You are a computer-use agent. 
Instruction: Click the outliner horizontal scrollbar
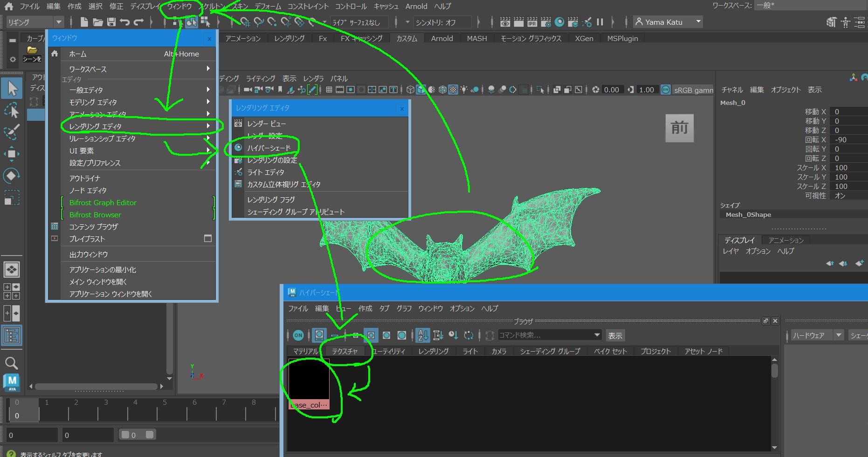click(x=96, y=386)
